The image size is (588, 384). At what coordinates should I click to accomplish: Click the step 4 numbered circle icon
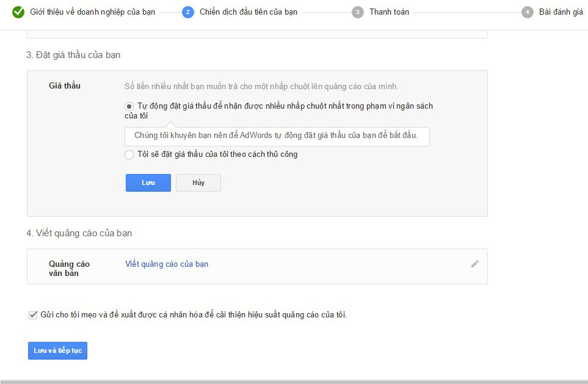[526, 11]
